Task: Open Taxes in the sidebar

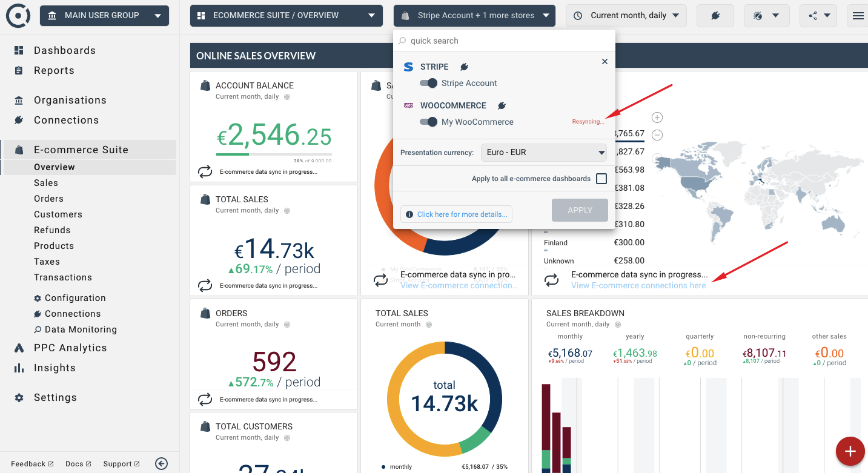Action: [47, 262]
